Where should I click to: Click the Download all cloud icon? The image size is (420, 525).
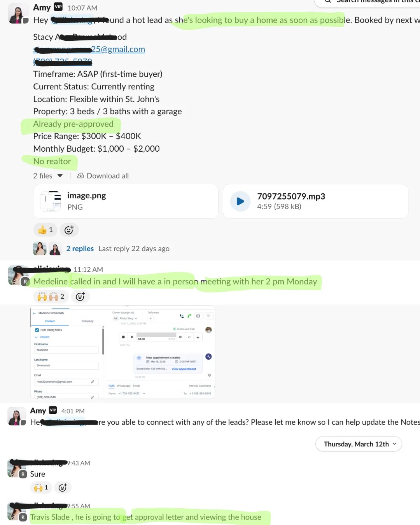pos(80,176)
